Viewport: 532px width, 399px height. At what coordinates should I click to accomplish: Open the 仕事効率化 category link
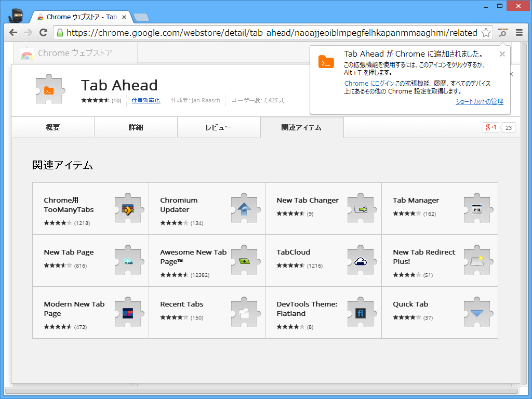click(x=146, y=100)
